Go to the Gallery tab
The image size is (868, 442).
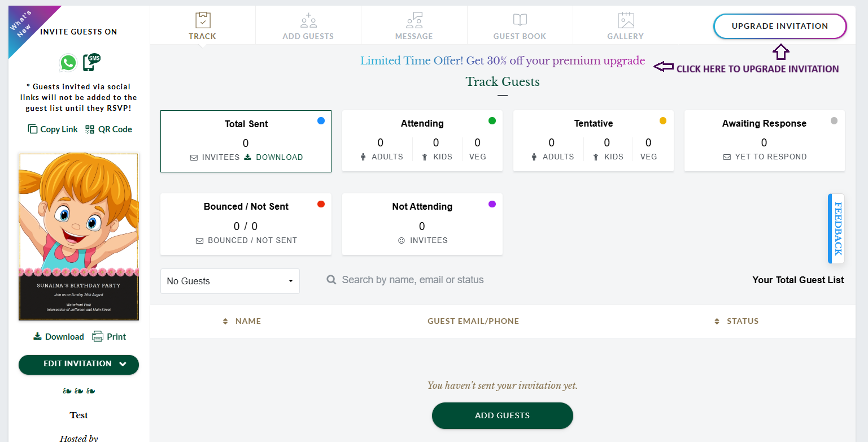coord(625,27)
